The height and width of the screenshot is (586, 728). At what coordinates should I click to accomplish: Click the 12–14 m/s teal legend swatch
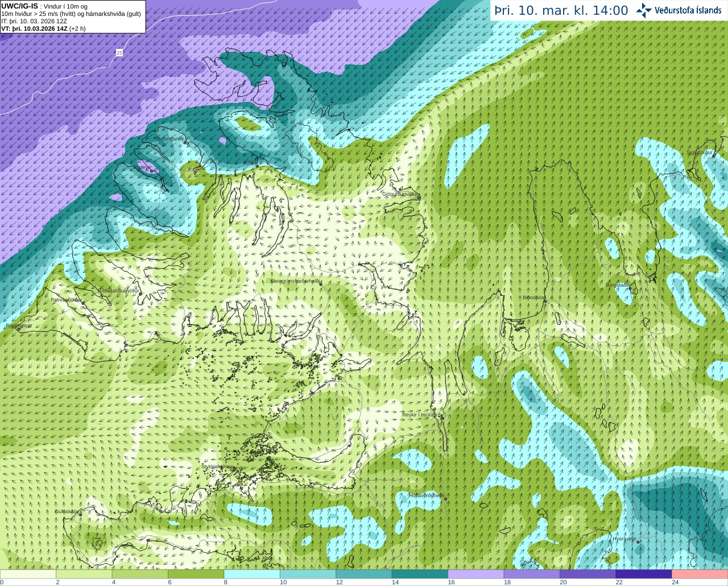tap(364, 574)
